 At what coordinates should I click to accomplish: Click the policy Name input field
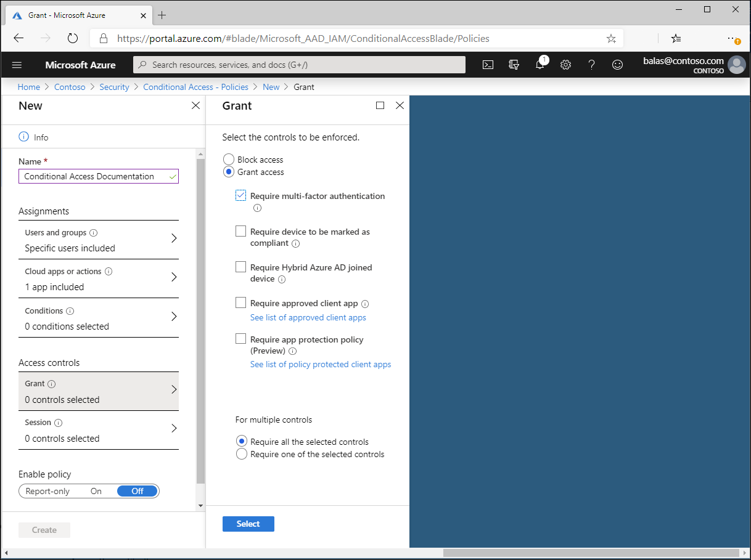[99, 176]
